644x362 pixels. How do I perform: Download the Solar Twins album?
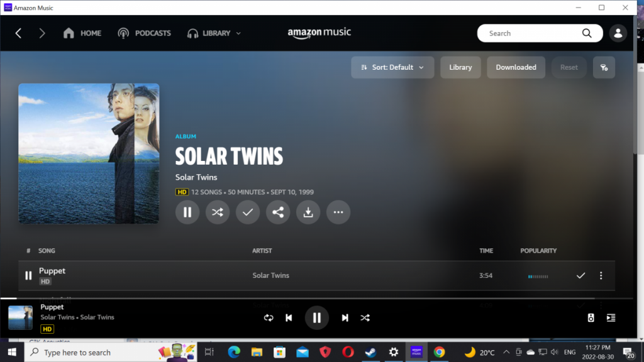pos(308,212)
